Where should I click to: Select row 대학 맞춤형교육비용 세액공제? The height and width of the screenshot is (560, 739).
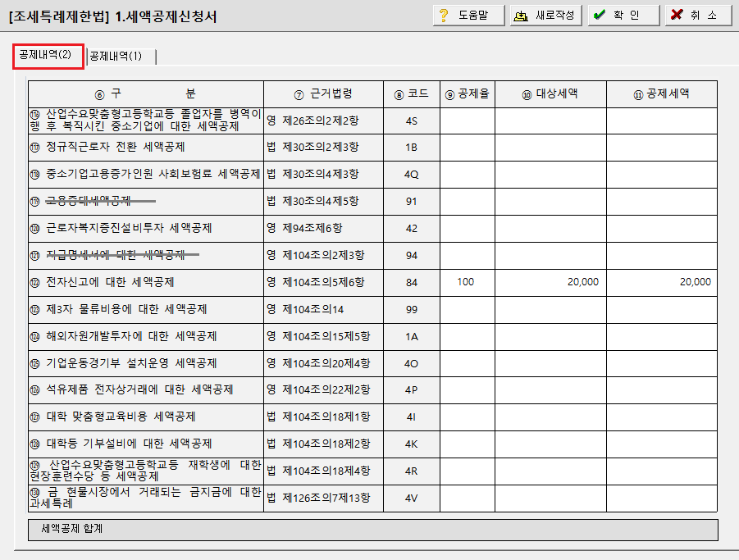146,417
